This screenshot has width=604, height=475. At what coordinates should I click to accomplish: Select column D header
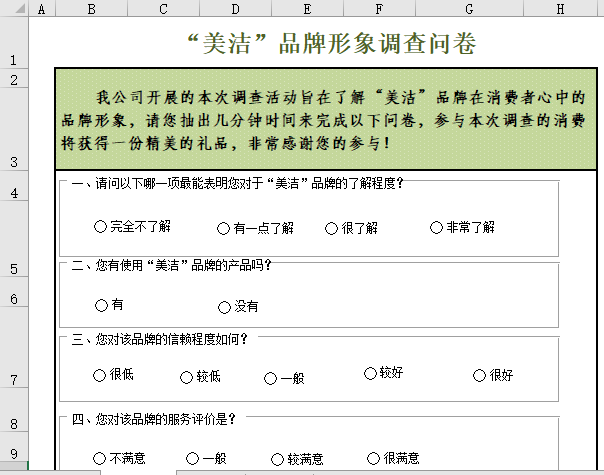coord(234,9)
